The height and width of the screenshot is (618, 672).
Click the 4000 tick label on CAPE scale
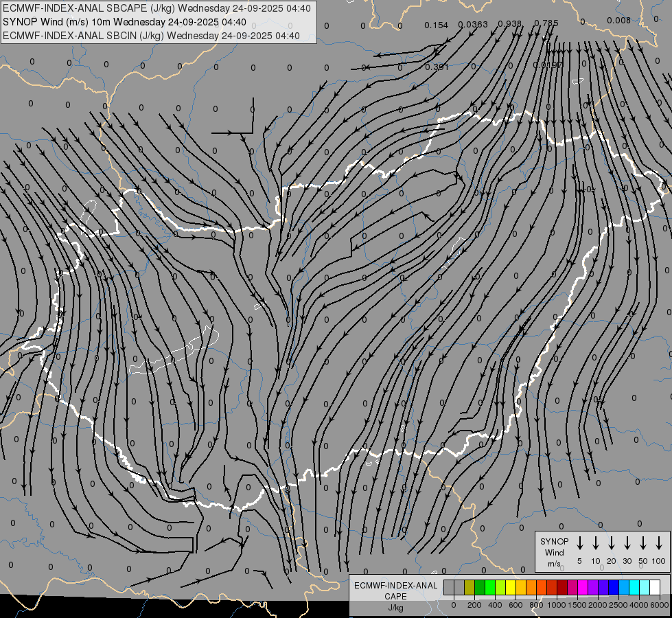639,605
